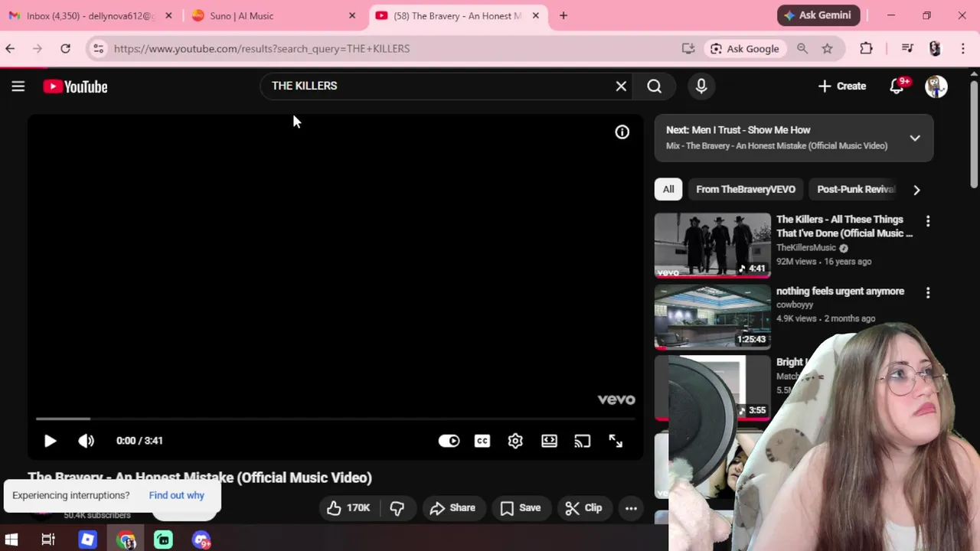The width and height of the screenshot is (980, 551).
Task: Create a clip of the video
Action: tap(583, 507)
